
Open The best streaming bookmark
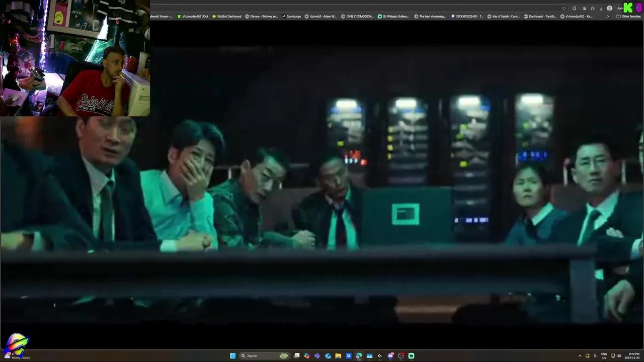430,17
